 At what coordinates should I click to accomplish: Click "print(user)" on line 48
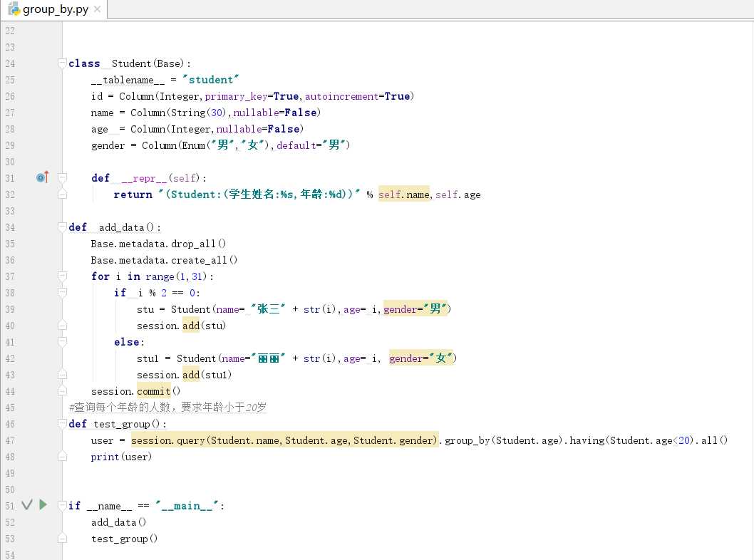point(121,457)
